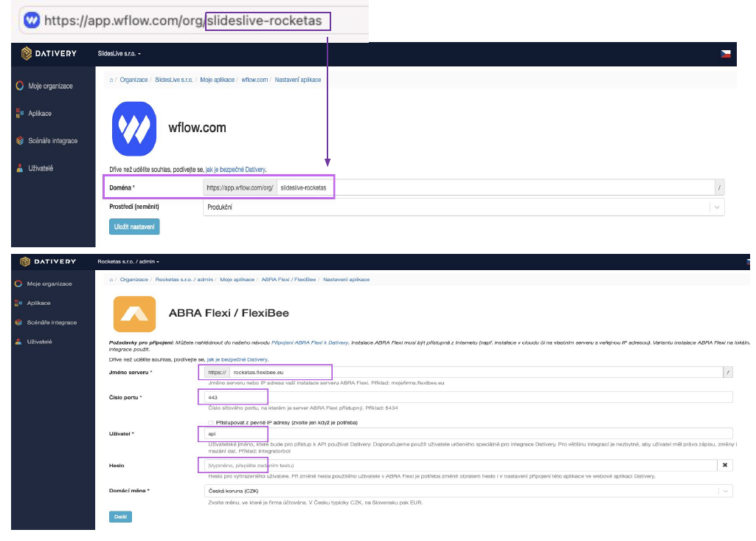
Task: Click the 'https://' prefix of Jméno serveru
Action: coord(217,372)
